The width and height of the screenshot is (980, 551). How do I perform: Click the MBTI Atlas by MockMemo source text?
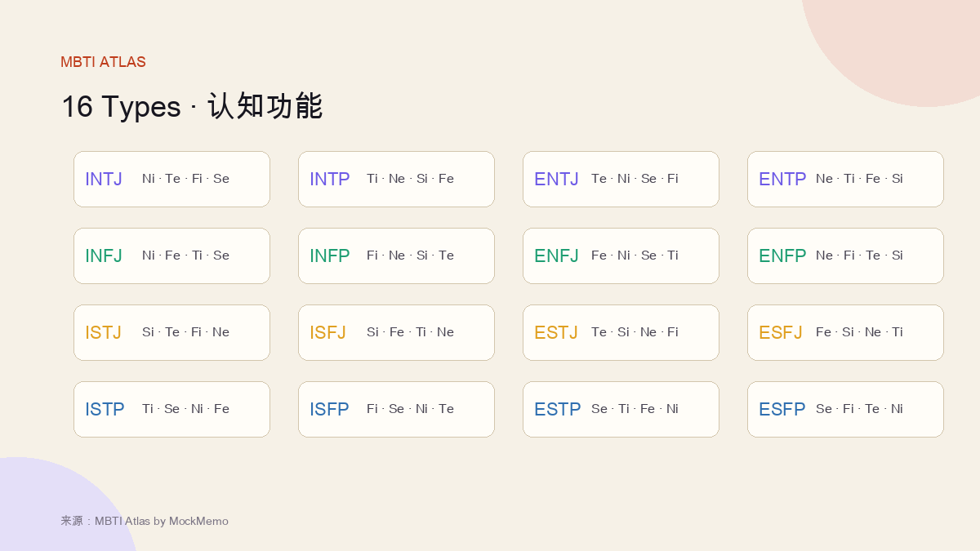pos(162,521)
